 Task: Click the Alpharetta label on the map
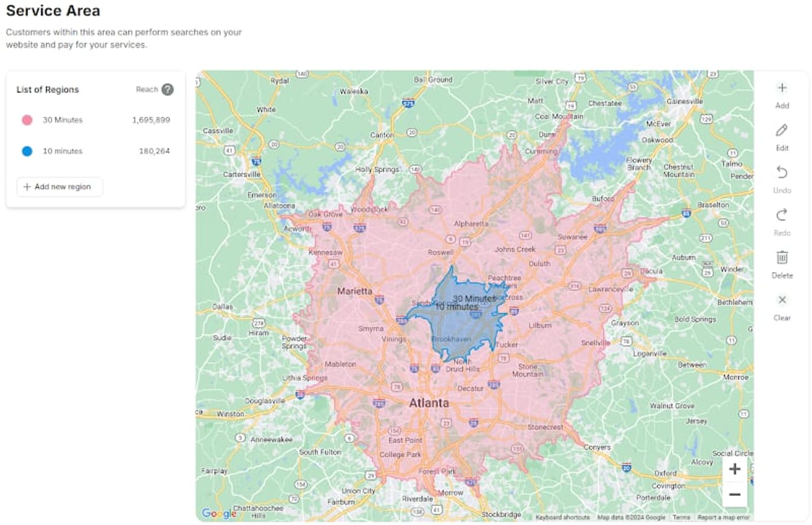pos(471,224)
